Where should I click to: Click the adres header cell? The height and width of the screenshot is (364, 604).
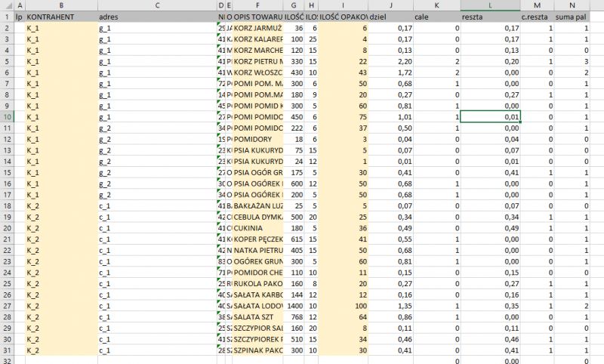coord(157,17)
